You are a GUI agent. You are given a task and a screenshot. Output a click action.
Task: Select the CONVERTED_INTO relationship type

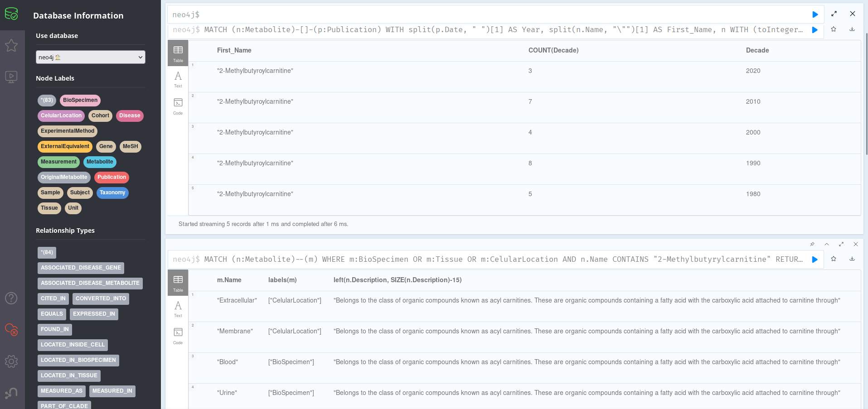coord(101,299)
